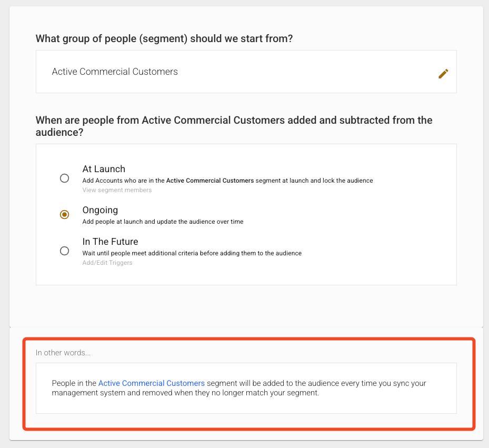This screenshot has height=448, width=489.
Task: Click the Ongoing option title
Action: [100, 210]
